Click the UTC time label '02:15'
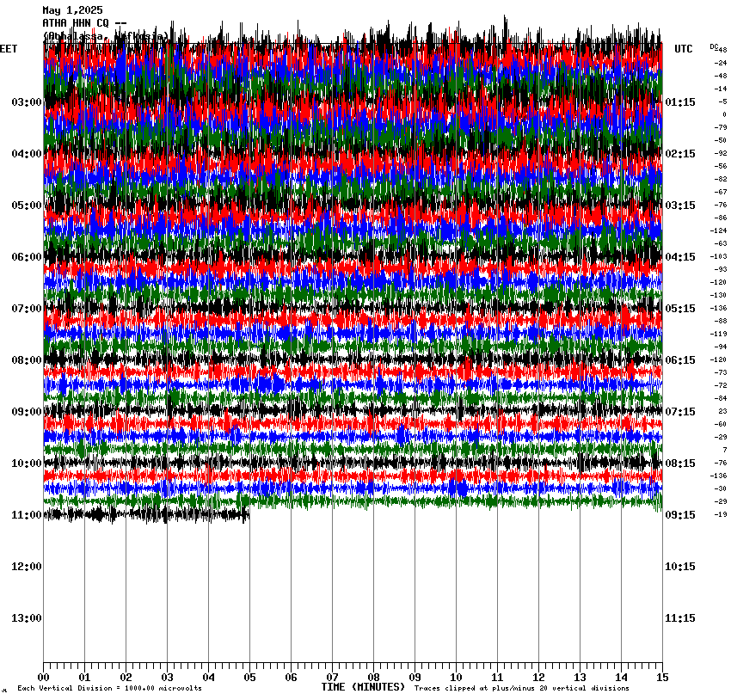 pyautogui.click(x=680, y=154)
